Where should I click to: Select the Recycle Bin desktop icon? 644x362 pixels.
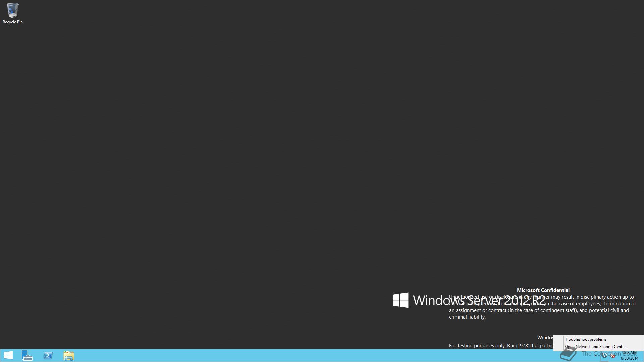[x=13, y=14]
